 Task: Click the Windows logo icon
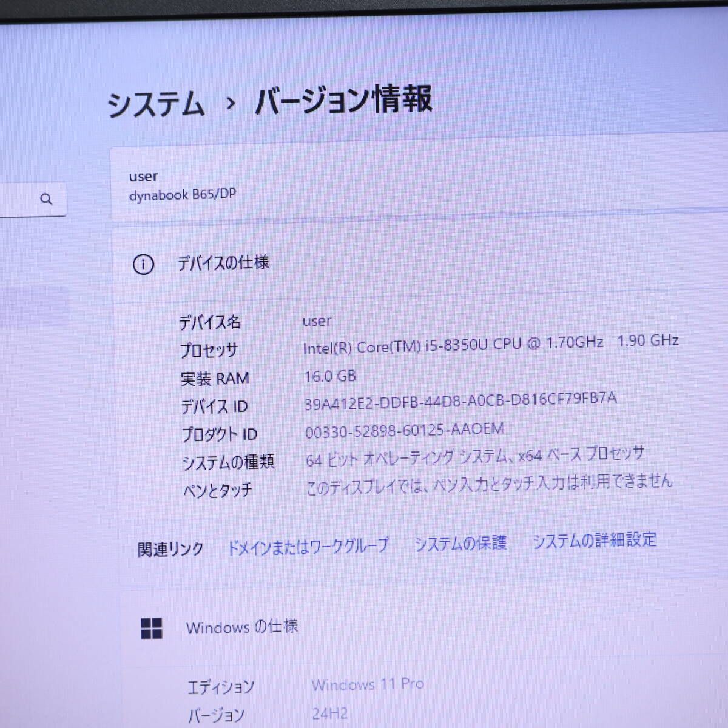151,629
